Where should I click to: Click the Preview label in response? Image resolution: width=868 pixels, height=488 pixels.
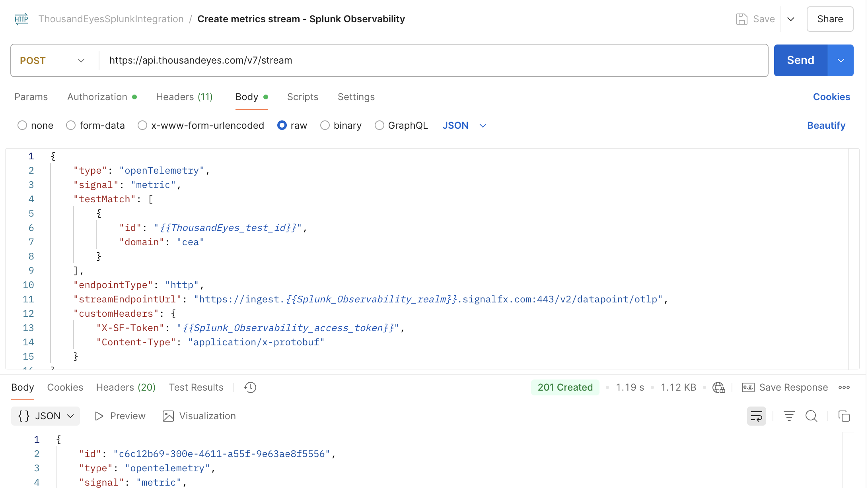tap(128, 416)
